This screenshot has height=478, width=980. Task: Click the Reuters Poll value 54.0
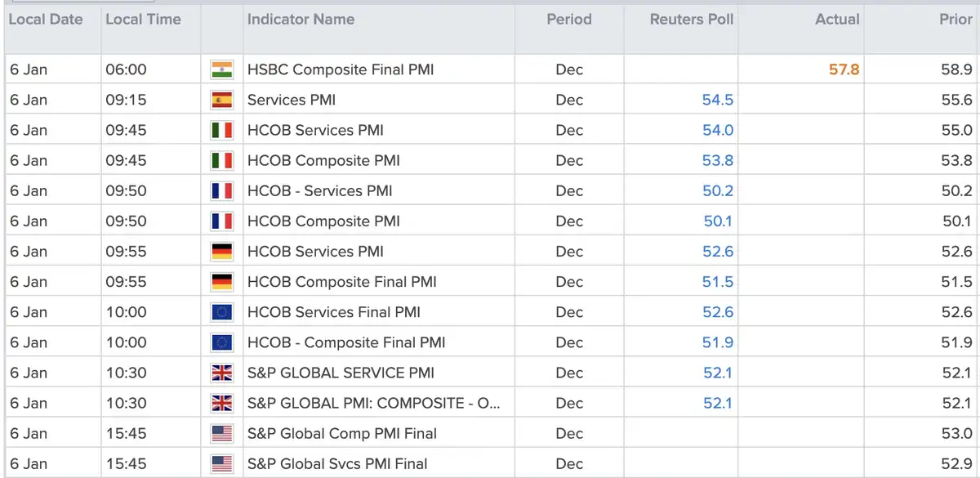pos(718,130)
